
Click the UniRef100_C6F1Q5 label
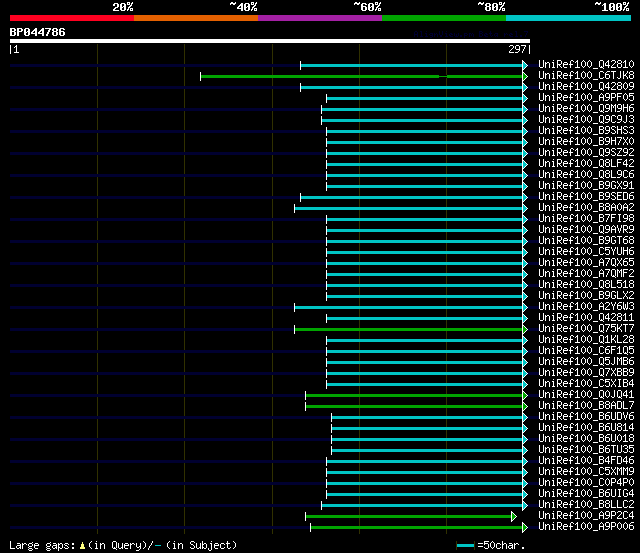pos(586,351)
